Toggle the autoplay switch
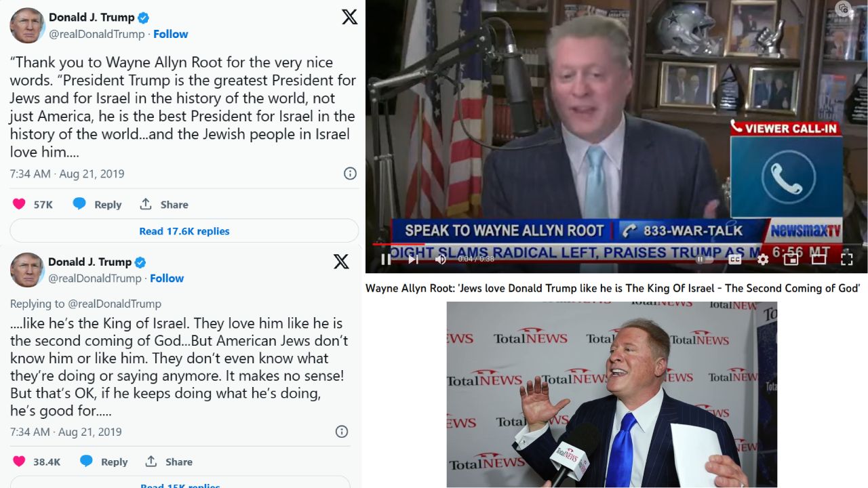 (703, 259)
